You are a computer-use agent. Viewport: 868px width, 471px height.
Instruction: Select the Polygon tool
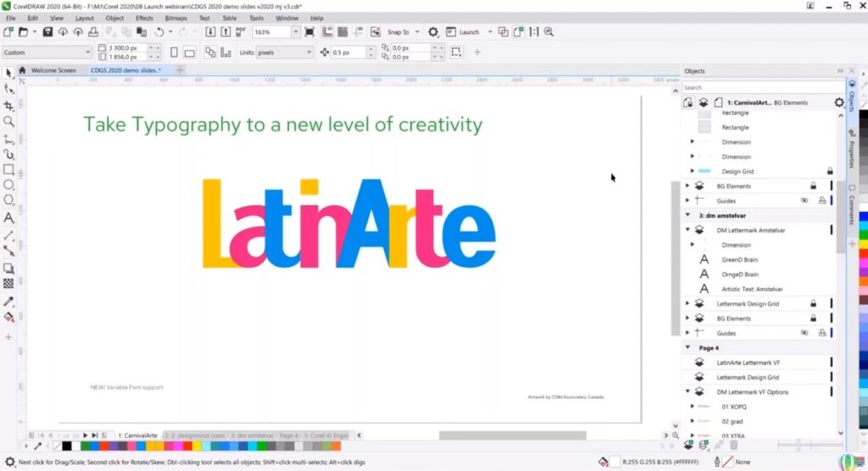coord(8,201)
